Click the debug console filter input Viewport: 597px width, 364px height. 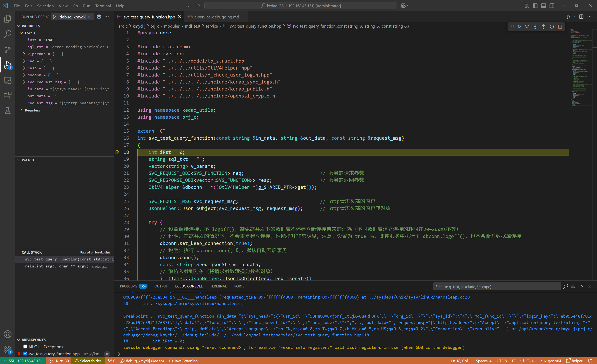497,286
